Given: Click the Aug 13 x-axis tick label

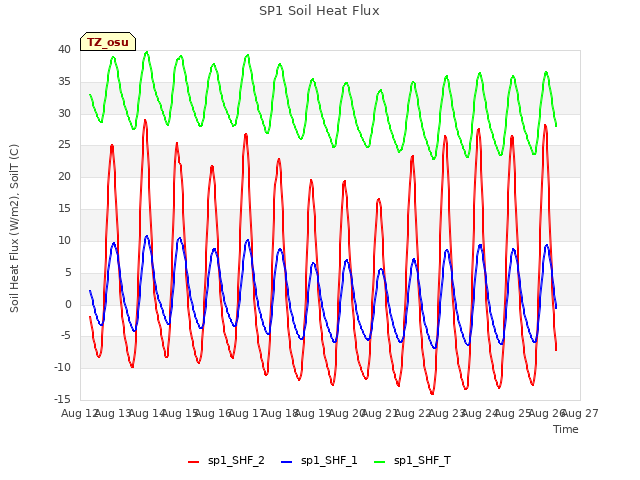Looking at the screenshot, I should (x=113, y=413).
